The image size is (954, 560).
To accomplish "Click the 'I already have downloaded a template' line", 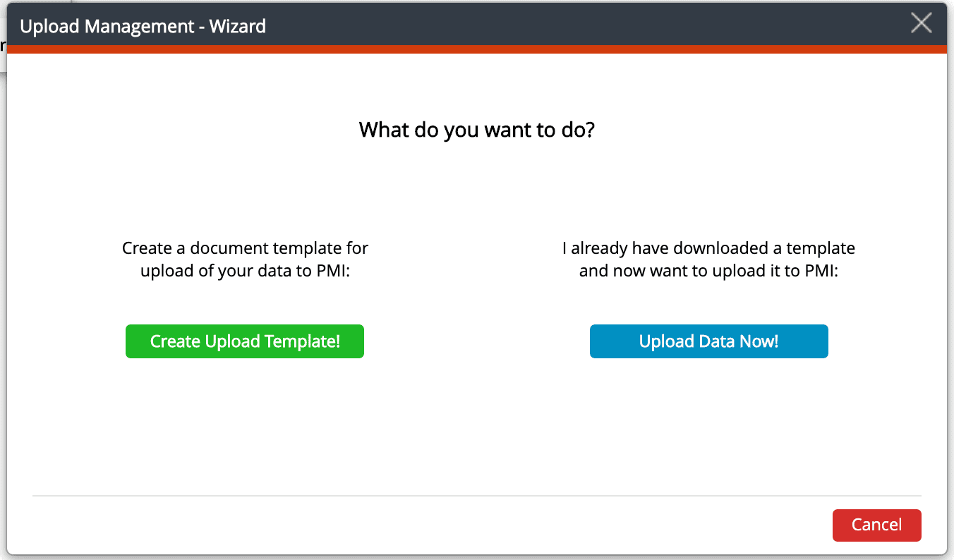I will tap(708, 248).
